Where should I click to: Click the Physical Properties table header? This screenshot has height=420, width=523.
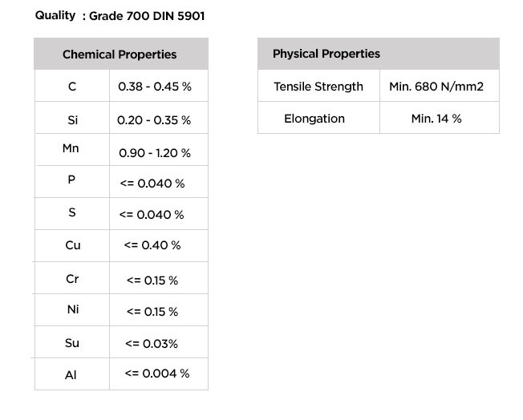click(x=379, y=54)
